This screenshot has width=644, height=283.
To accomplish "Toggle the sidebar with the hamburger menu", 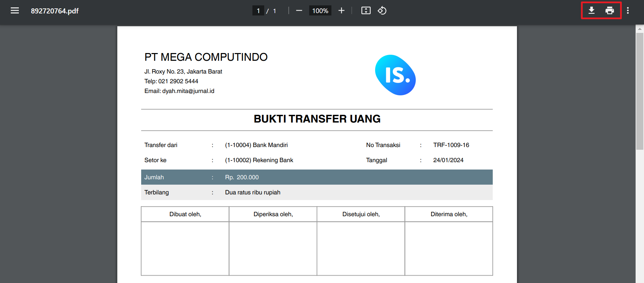I will (x=15, y=11).
